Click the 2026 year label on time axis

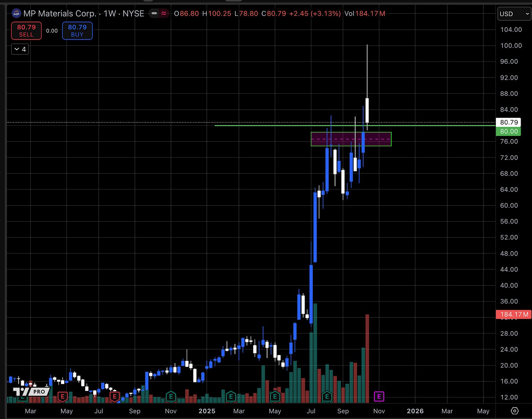(x=415, y=411)
